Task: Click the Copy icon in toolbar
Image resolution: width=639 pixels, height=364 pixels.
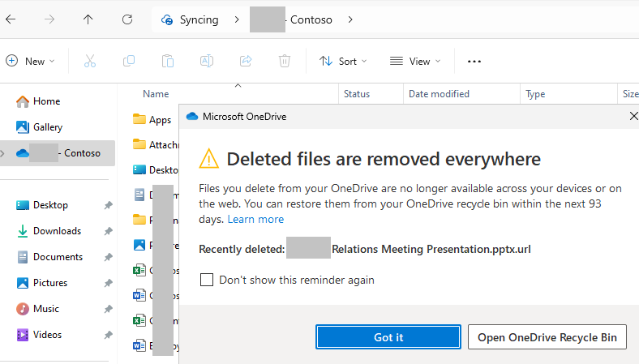Action: coord(129,61)
